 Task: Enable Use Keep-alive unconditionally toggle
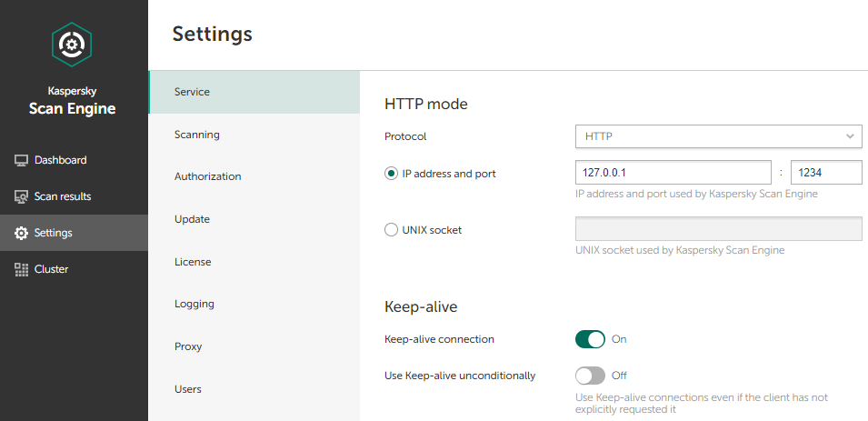(x=590, y=376)
